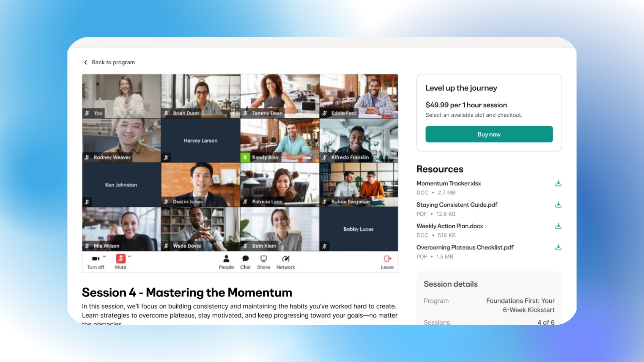Click Randy Blair's green active microphone indicator

click(x=245, y=157)
